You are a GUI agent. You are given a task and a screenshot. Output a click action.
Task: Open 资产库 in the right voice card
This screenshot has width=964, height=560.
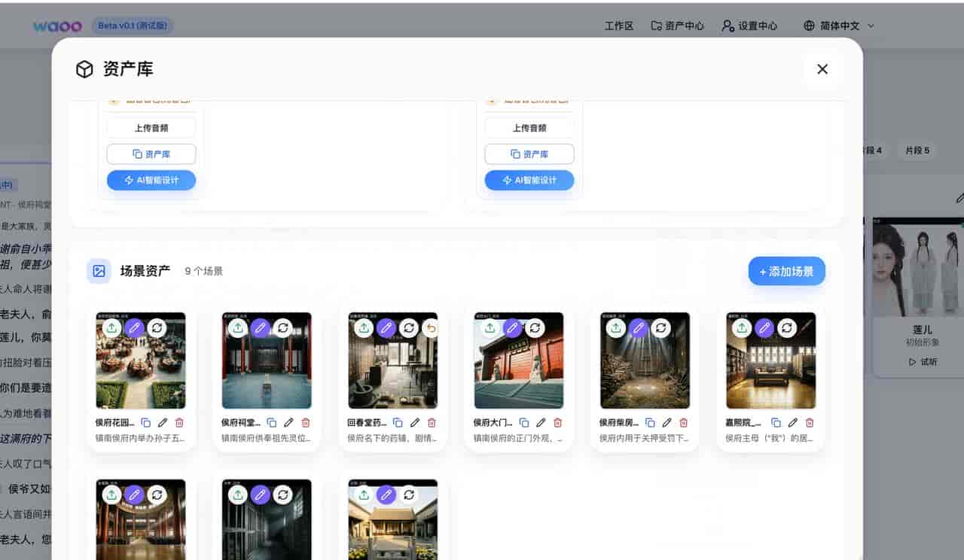click(x=529, y=154)
